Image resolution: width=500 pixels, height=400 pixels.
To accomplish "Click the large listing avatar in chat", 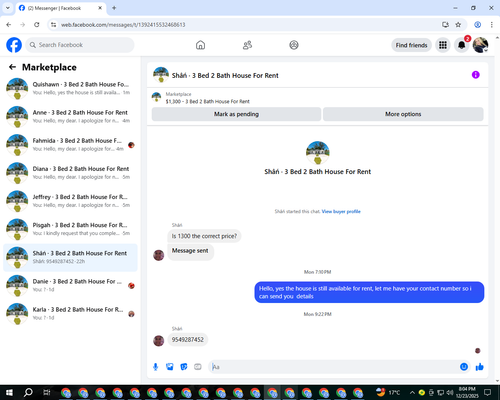I will pyautogui.click(x=318, y=153).
